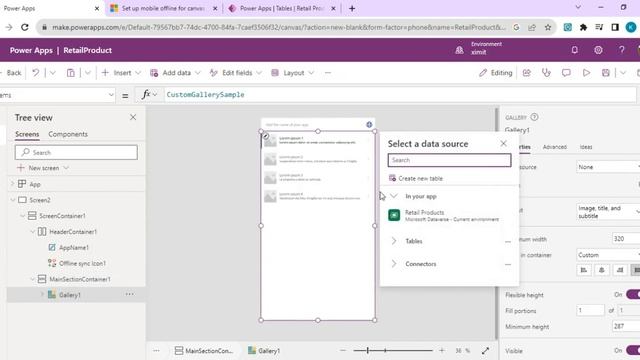
Task: Open the Layout menu
Action: [x=293, y=73]
